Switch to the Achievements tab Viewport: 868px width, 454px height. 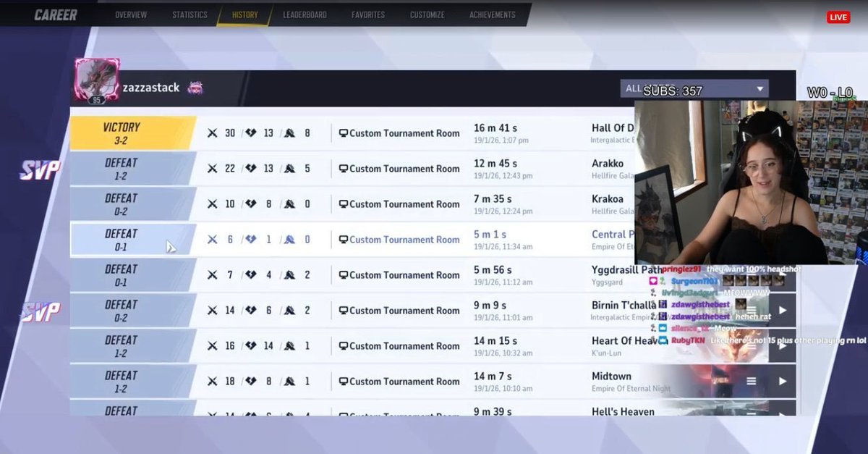tap(492, 14)
